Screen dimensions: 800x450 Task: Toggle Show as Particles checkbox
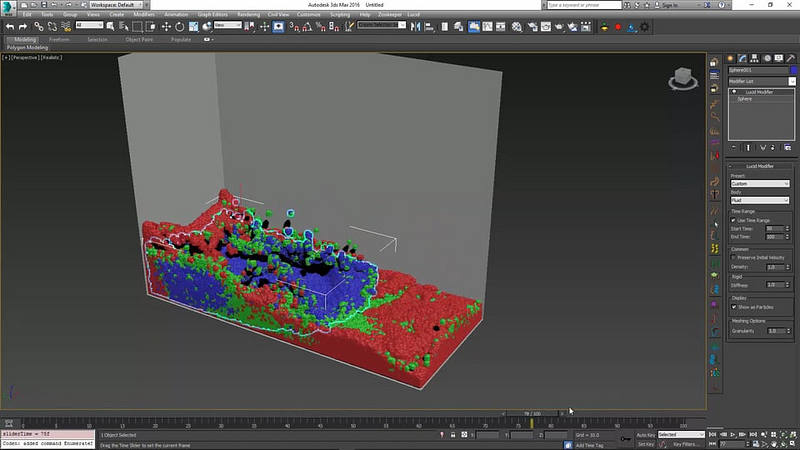tap(734, 307)
